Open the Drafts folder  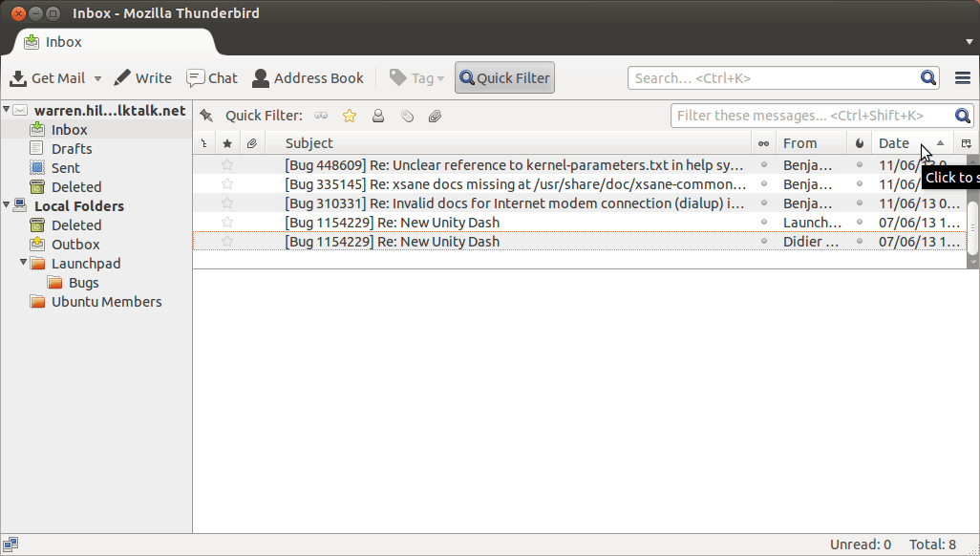pyautogui.click(x=72, y=149)
